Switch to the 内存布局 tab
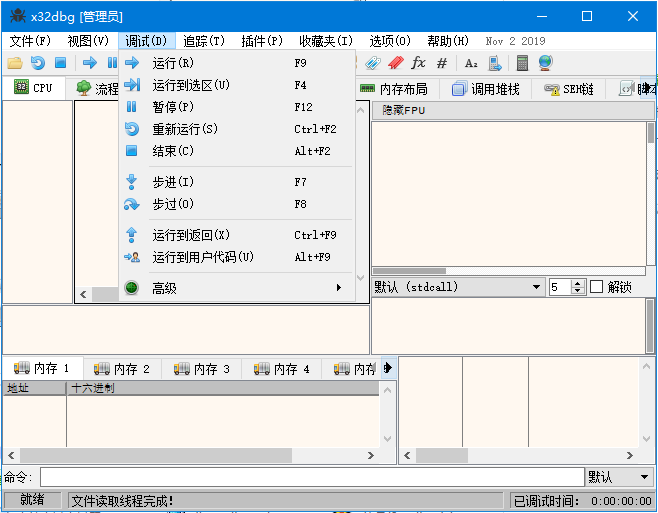658x513 pixels. tap(394, 89)
